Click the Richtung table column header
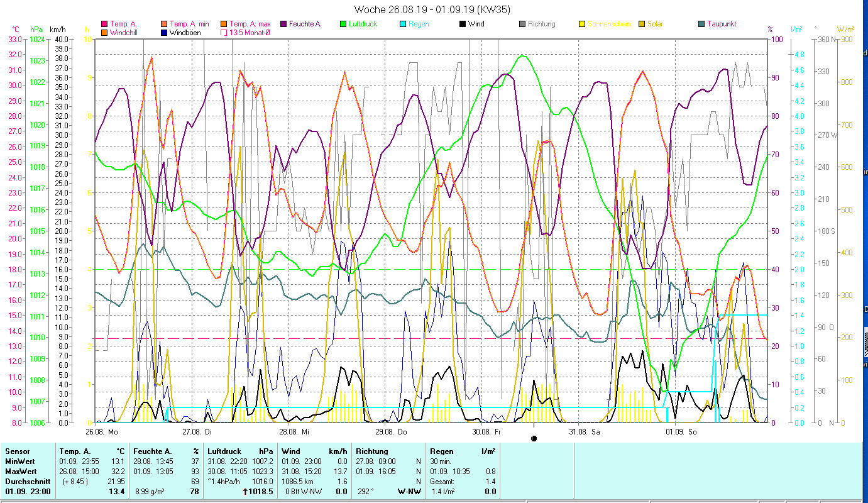The height and width of the screenshot is (503, 868). click(372, 451)
